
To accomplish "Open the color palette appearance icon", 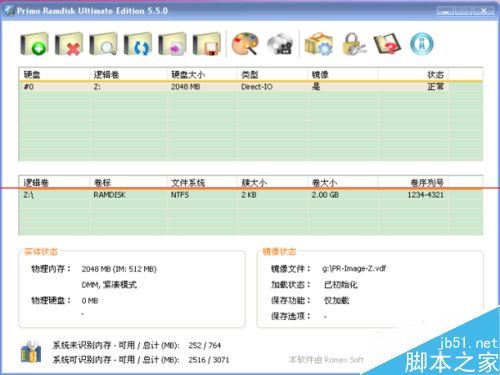I will coord(245,44).
